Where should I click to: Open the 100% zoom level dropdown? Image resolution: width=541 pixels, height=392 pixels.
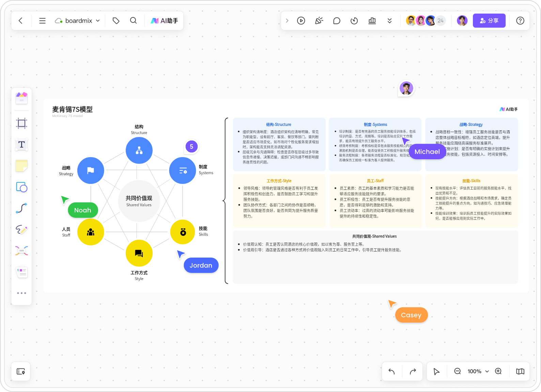[x=478, y=371]
